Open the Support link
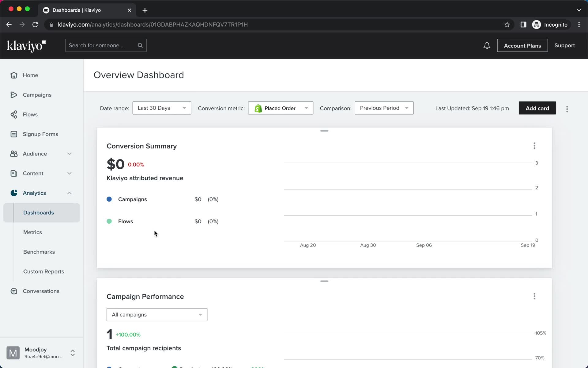The height and width of the screenshot is (368, 588). pyautogui.click(x=564, y=45)
